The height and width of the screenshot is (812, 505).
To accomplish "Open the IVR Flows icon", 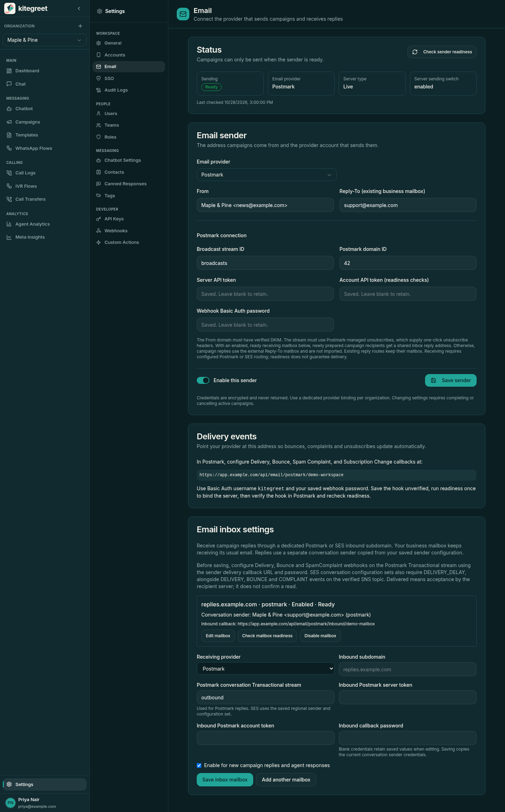I will [x=9, y=186].
